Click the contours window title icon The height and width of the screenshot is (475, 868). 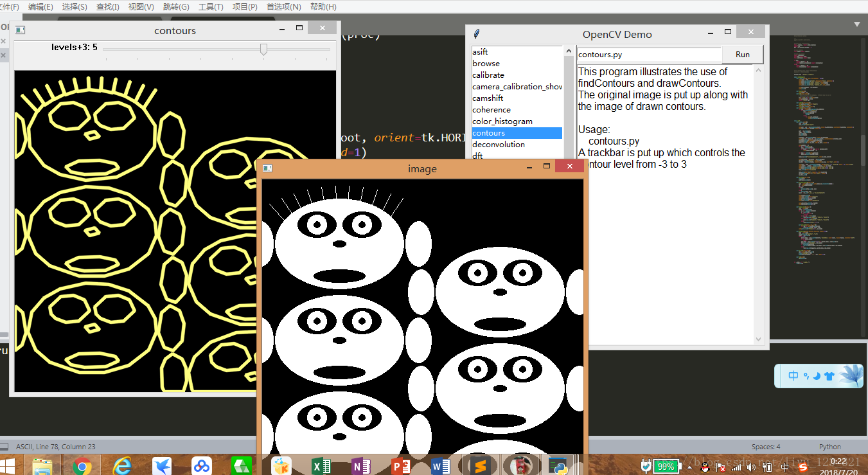tap(20, 30)
